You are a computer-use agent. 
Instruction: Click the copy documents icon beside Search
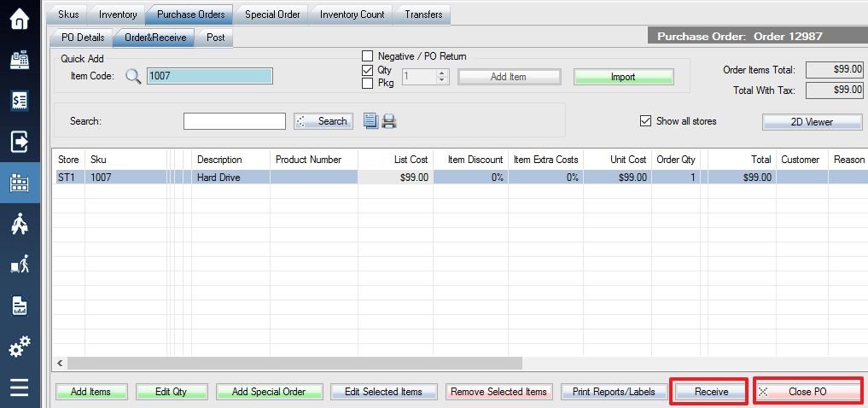[370, 120]
